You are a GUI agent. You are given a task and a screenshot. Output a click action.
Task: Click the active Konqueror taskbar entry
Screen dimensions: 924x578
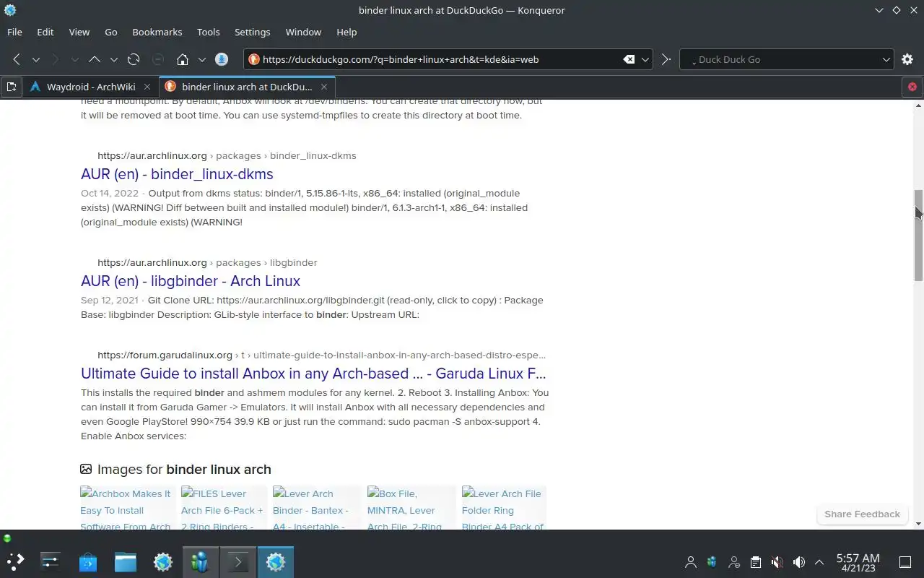tap(276, 561)
